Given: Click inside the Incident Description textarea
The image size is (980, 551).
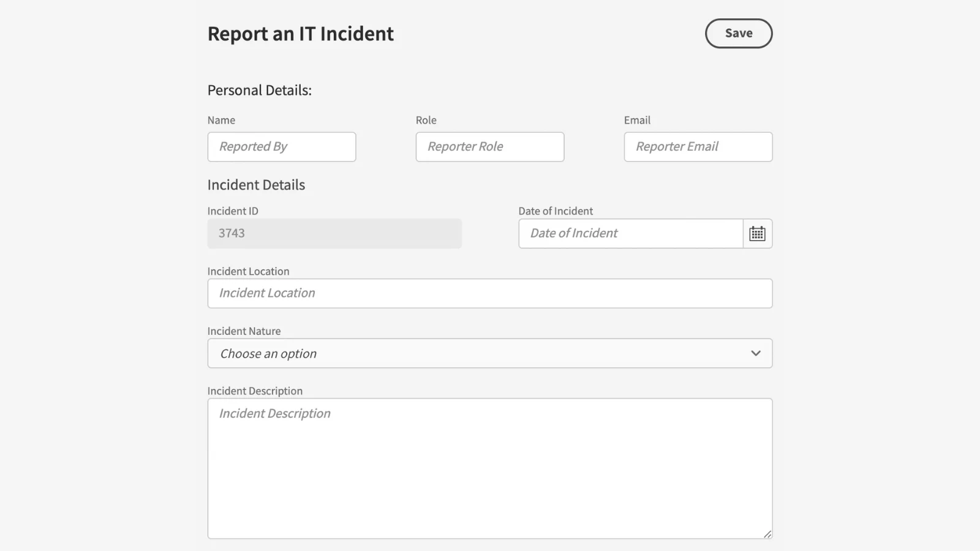Looking at the screenshot, I should tap(490, 468).
